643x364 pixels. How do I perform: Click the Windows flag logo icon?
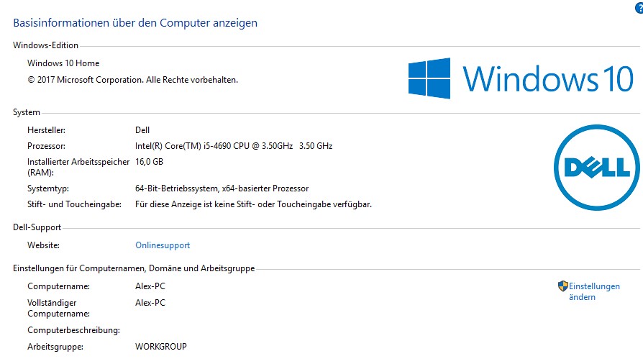429,78
